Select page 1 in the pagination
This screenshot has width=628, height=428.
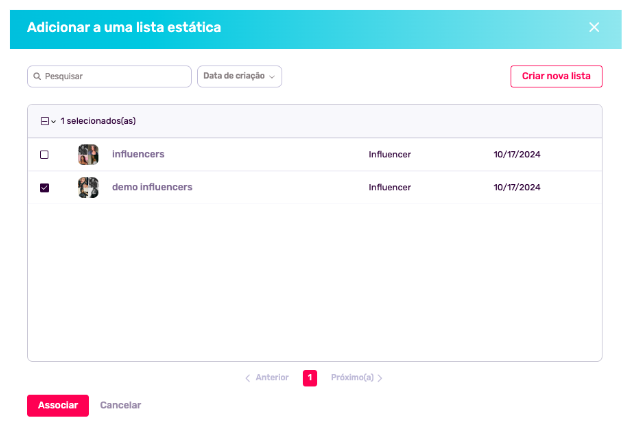tap(310, 378)
